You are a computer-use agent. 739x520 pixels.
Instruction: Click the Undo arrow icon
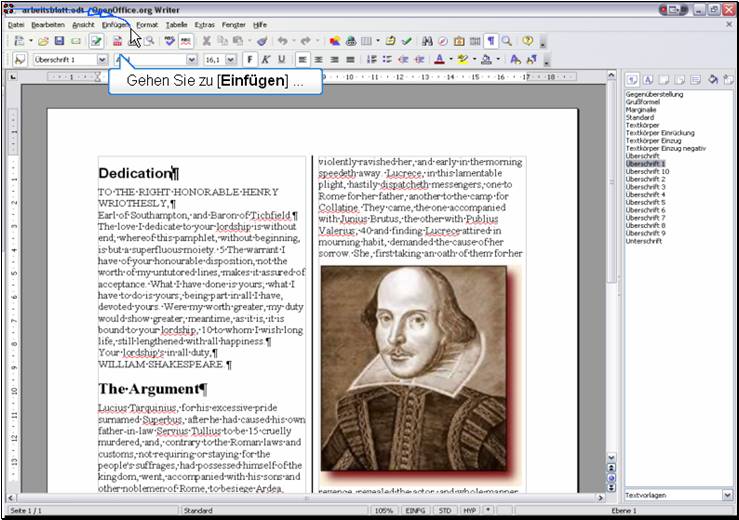283,41
